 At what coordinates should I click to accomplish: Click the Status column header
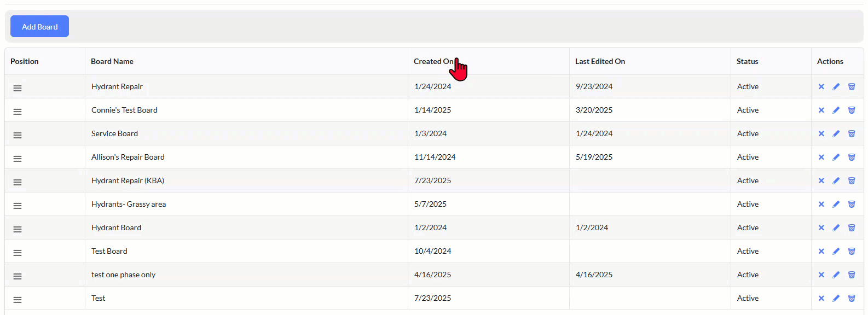click(x=747, y=61)
